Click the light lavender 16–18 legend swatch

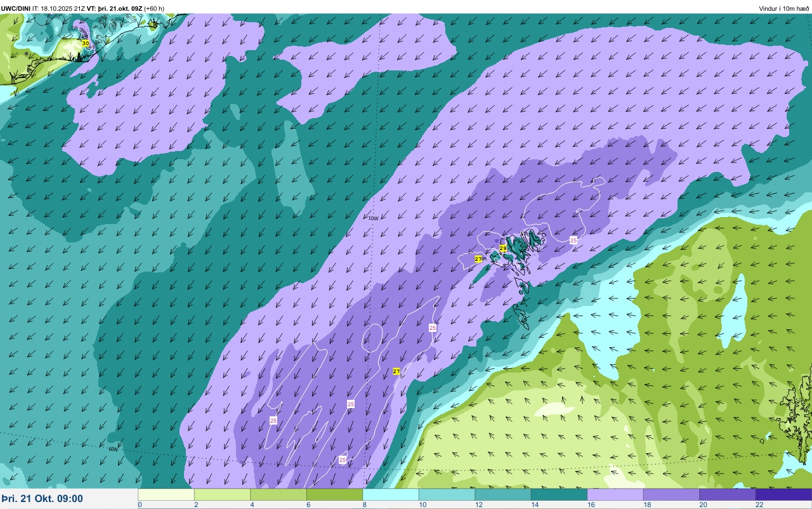(x=615, y=494)
